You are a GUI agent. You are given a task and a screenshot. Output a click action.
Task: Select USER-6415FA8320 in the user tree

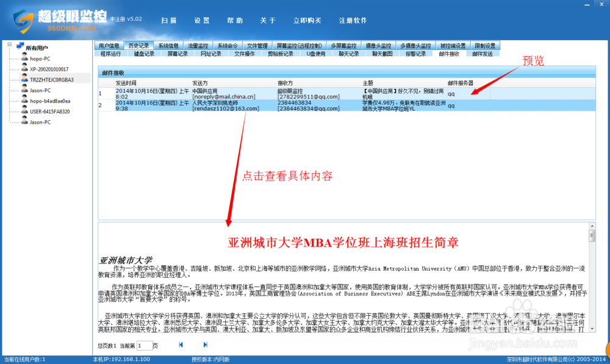(50, 112)
